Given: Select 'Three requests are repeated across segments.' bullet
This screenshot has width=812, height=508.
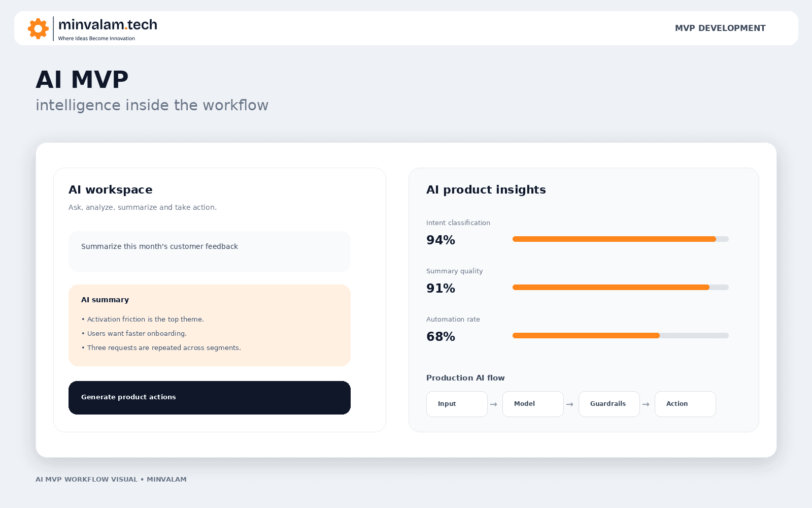Looking at the screenshot, I should tap(161, 347).
